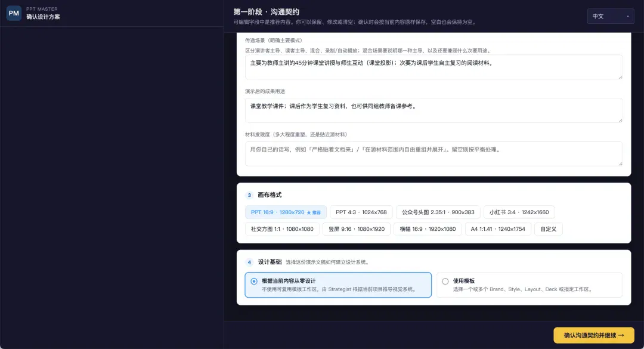Click the 传递场景 field resize handle
Image resolution: width=644 pixels, height=349 pixels.
(x=620, y=77)
